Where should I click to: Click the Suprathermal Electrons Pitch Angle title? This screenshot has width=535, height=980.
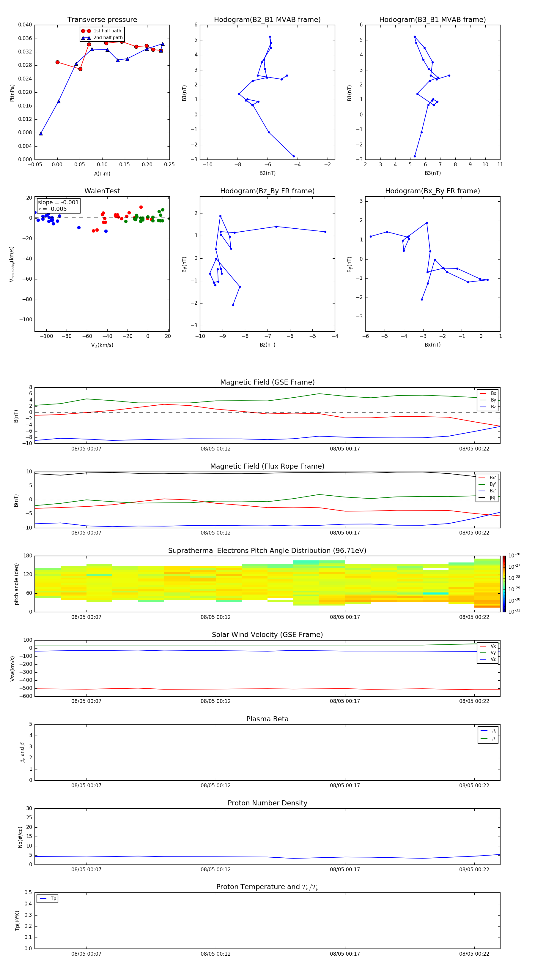pos(267,551)
